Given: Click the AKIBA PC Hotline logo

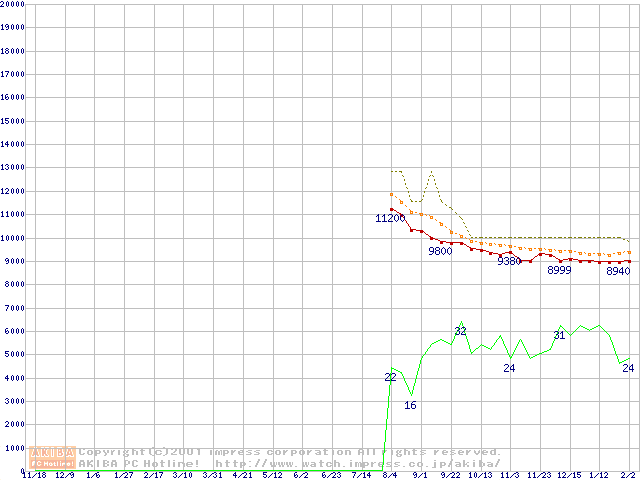Looking at the screenshot, I should coord(53,457).
